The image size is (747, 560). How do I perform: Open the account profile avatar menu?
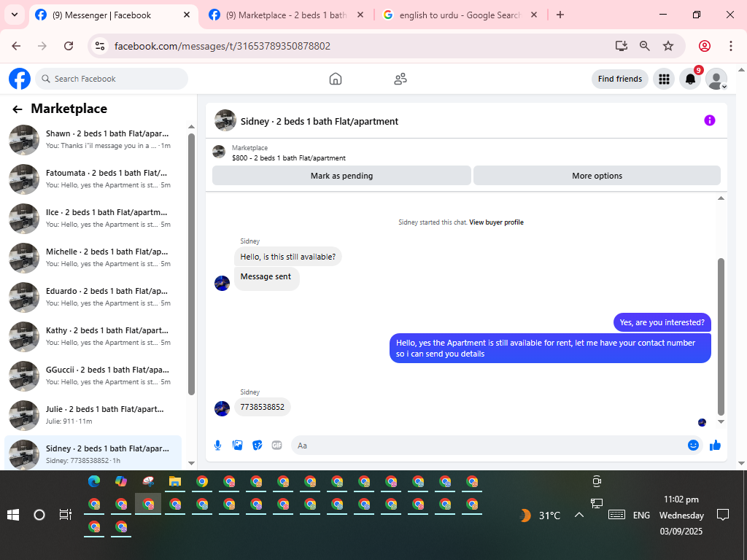[x=716, y=79]
